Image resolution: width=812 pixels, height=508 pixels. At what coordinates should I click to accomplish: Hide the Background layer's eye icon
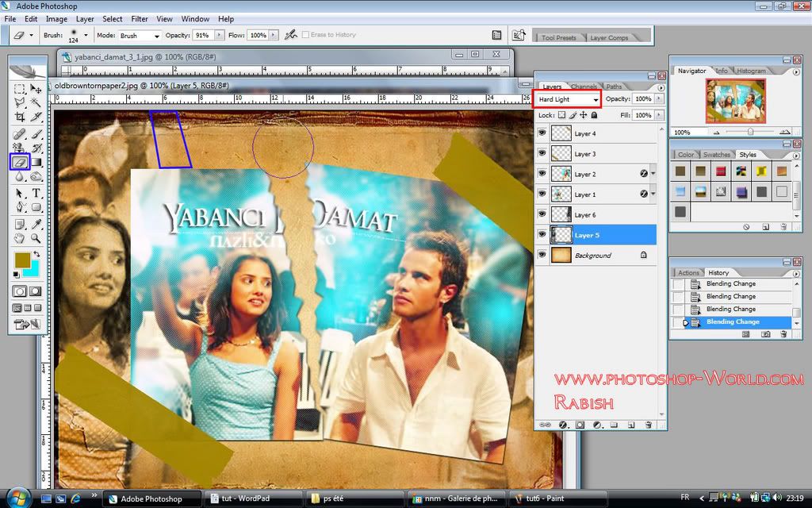[x=542, y=255]
